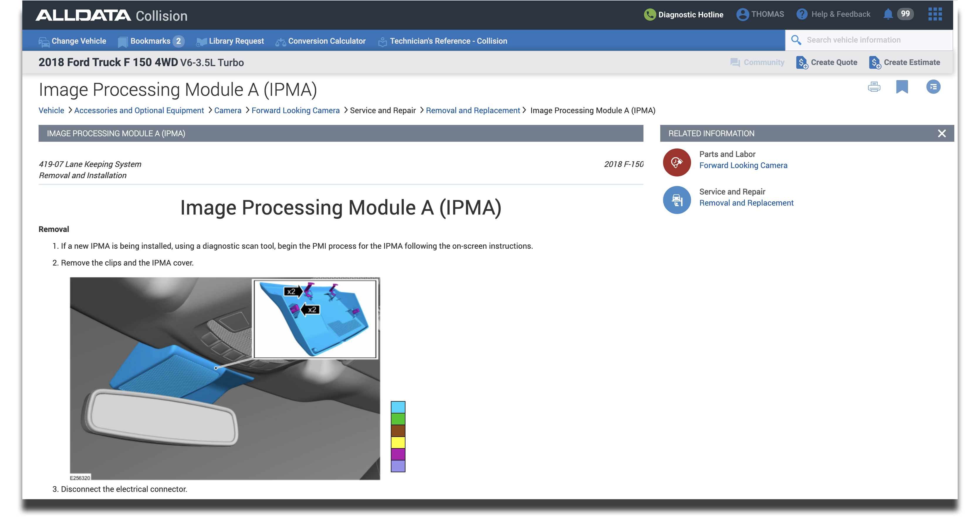
Task: Click the brown color legend swatch
Action: (398, 431)
